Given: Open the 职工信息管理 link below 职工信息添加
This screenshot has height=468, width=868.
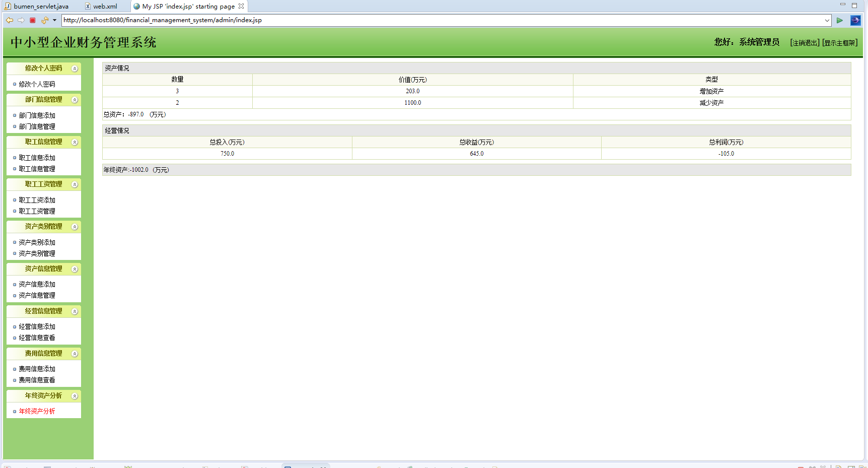Looking at the screenshot, I should pos(37,169).
